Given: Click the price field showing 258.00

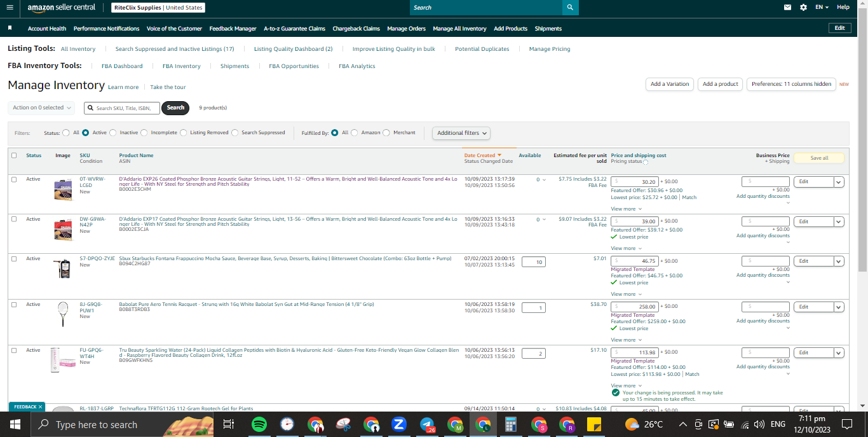Looking at the screenshot, I should [635, 307].
